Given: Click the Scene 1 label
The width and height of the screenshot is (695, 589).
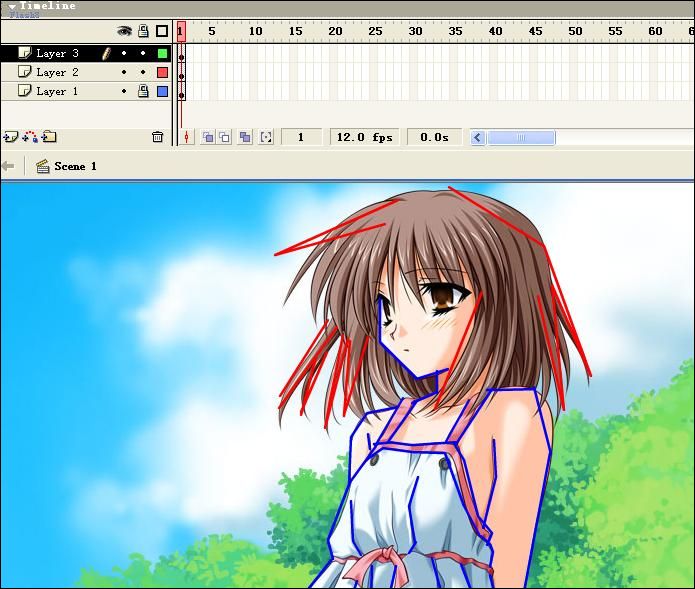Looking at the screenshot, I should click(75, 166).
